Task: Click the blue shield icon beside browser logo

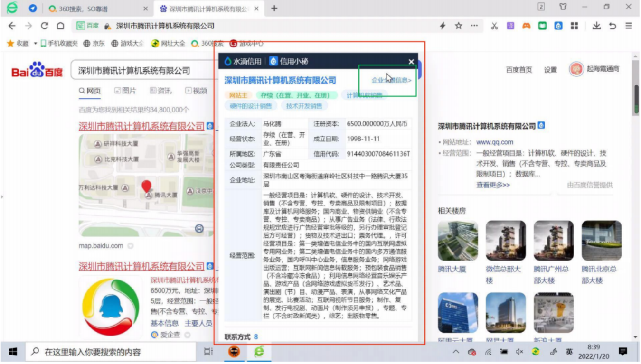Action: (33, 9)
